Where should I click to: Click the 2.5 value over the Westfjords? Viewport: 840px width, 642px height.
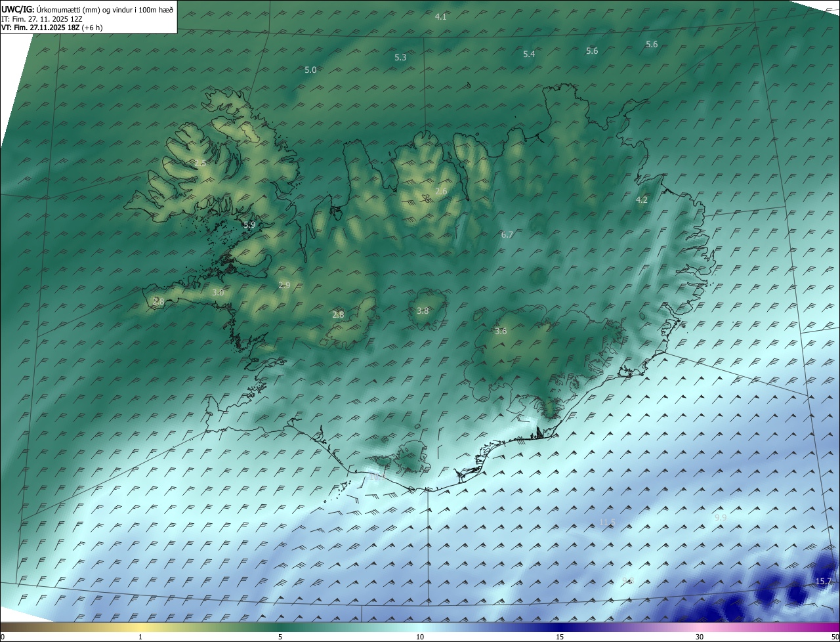pyautogui.click(x=200, y=163)
